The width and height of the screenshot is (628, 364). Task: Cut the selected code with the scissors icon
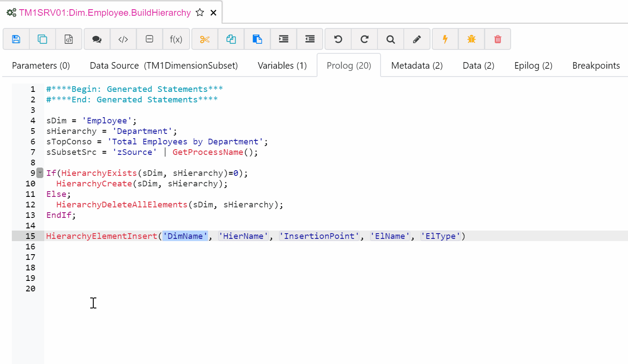(x=205, y=39)
